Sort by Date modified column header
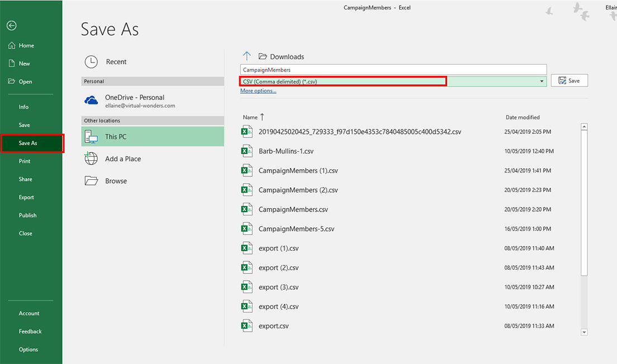This screenshot has width=617, height=364. [523, 117]
